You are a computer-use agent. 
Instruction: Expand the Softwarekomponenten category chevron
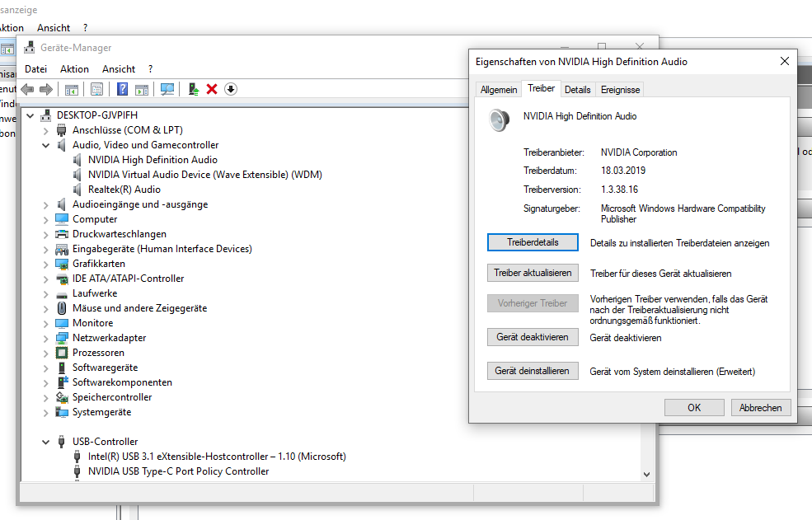[45, 383]
